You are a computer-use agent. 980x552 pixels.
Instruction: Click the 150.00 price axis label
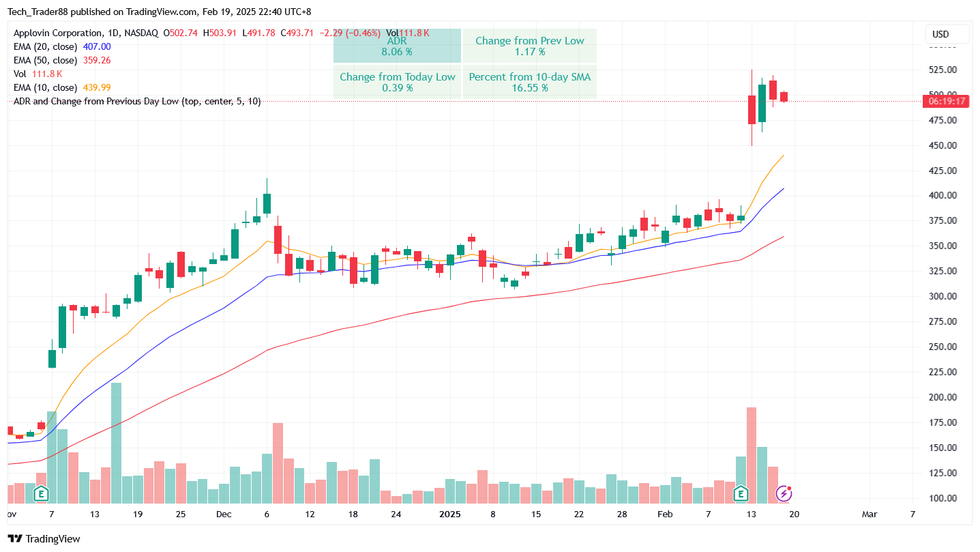(942, 448)
